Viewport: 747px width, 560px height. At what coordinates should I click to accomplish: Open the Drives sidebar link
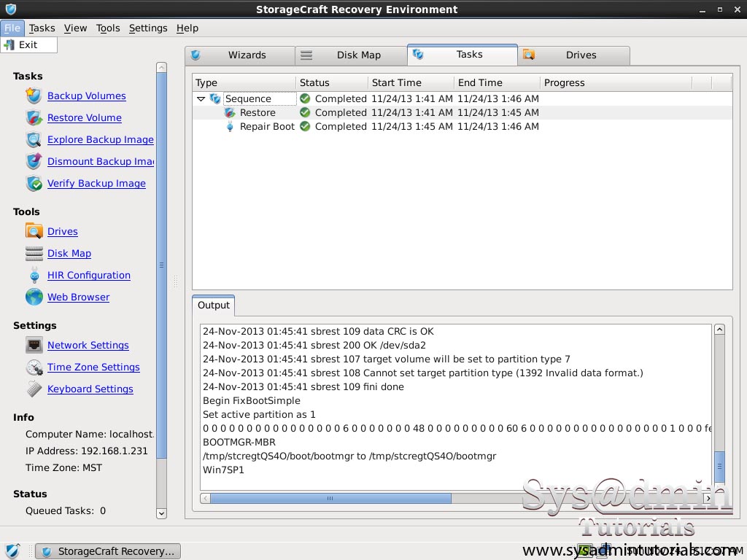[x=63, y=231]
